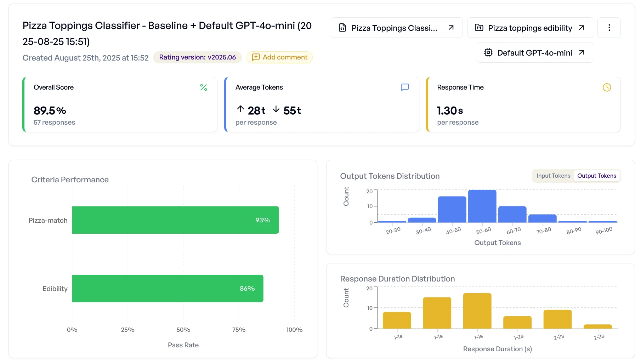This screenshot has height=364, width=641.
Task: Click the external arrow beside Pizza toppings edibility
Action: tap(581, 28)
